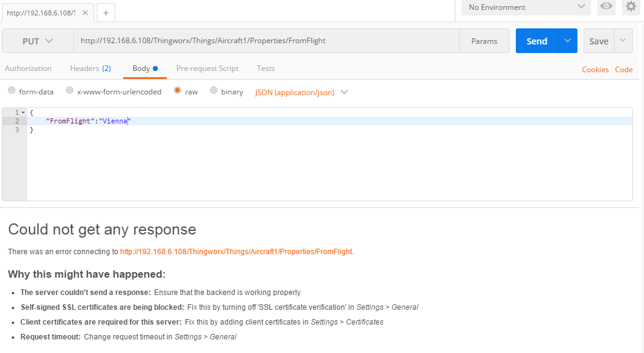Click line 2 with "FromFlight":"Vienna"

pyautogui.click(x=329, y=121)
